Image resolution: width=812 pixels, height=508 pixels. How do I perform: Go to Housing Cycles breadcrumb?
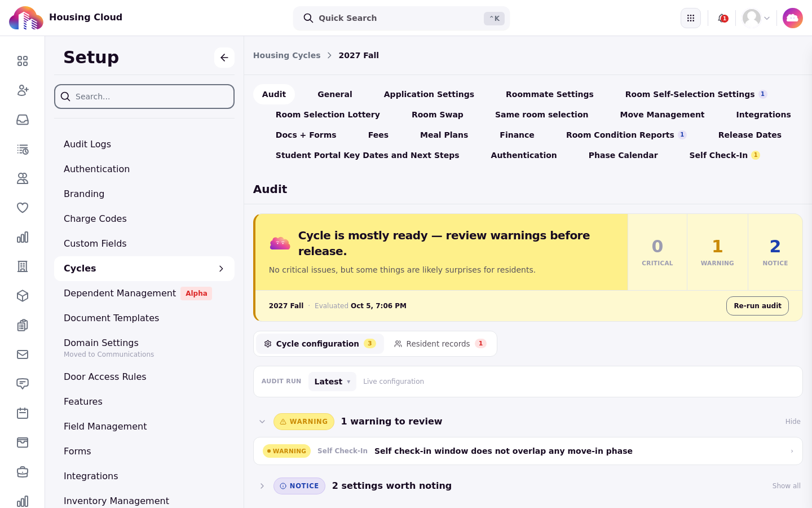[x=286, y=55]
